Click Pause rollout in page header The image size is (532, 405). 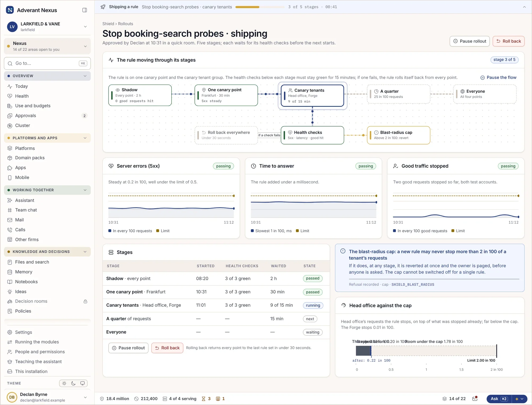point(470,41)
